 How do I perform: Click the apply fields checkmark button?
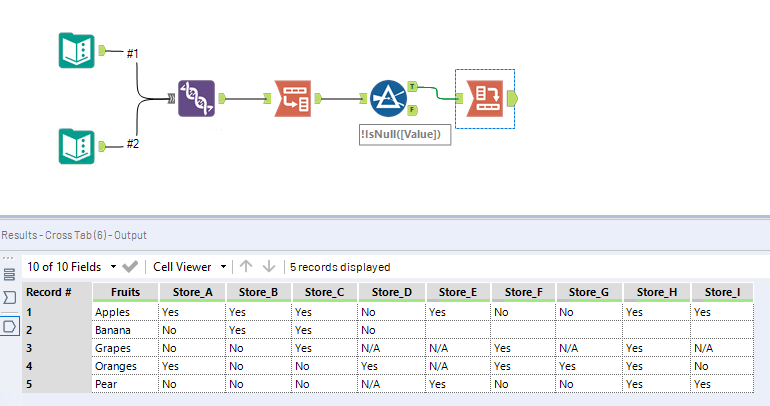[130, 267]
